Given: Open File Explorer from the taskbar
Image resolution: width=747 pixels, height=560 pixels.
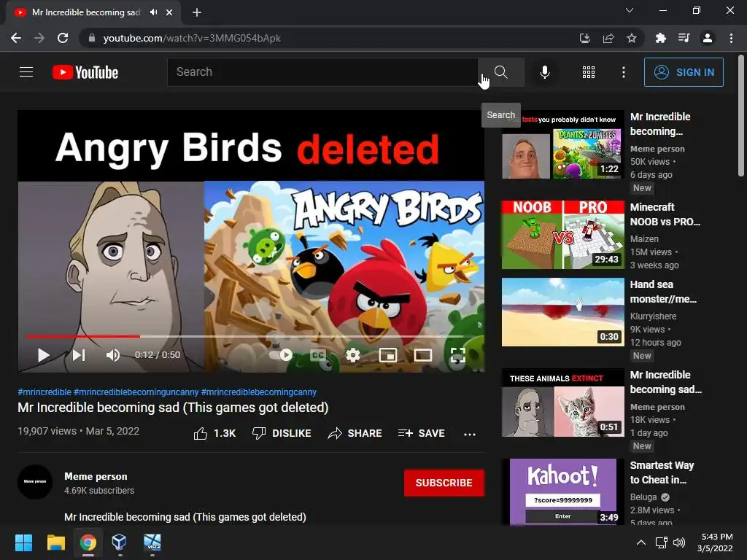Looking at the screenshot, I should coord(55,542).
